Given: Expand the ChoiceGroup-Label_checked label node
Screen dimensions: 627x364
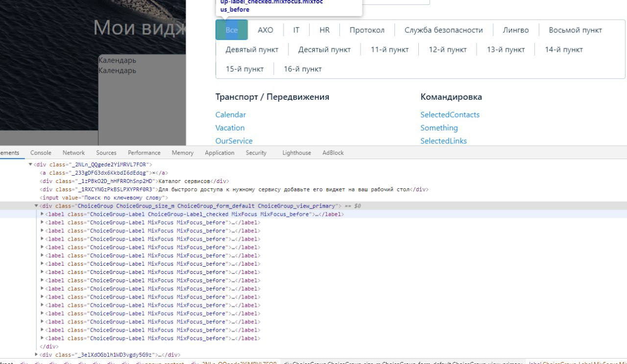Looking at the screenshot, I should pyautogui.click(x=42, y=214).
